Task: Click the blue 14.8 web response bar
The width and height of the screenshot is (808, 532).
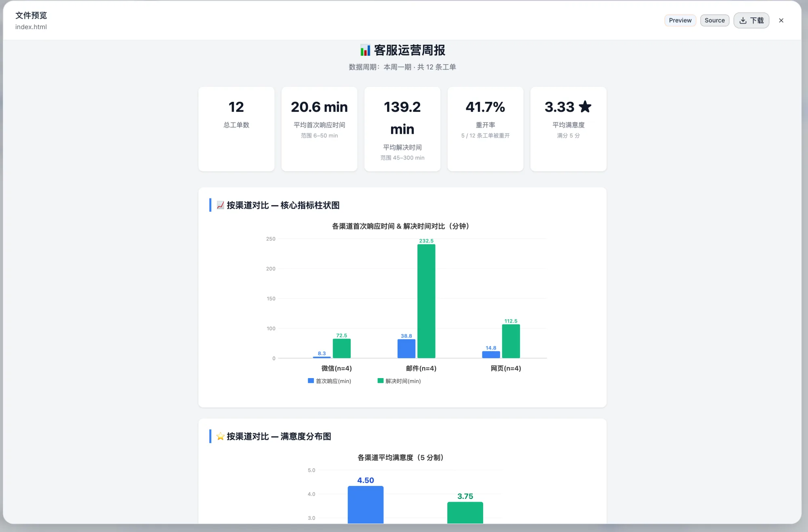Action: point(491,355)
